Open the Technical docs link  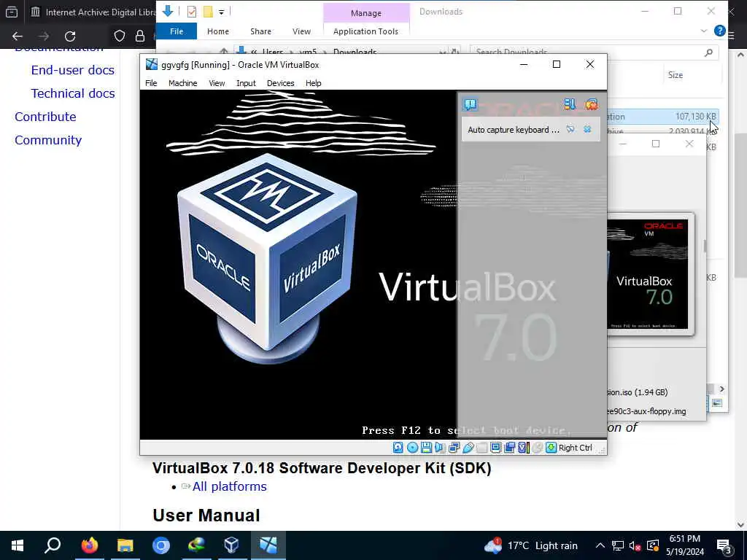[73, 93]
